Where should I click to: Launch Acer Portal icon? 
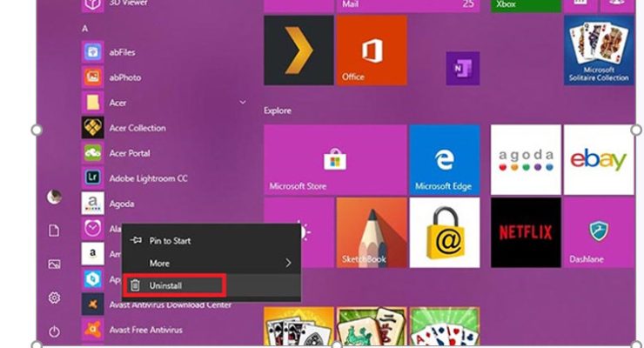(93, 153)
